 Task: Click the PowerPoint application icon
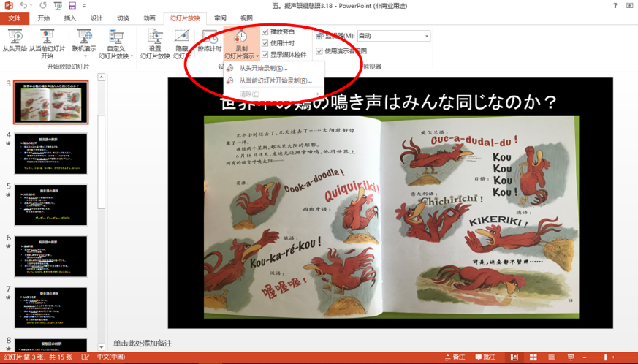9,6
